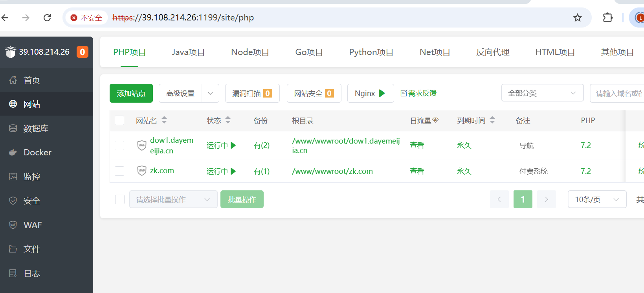Click the globe icon beside 网站

tap(13, 104)
